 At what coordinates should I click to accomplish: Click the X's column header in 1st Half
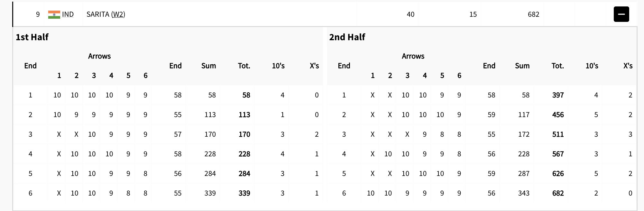[x=314, y=66]
